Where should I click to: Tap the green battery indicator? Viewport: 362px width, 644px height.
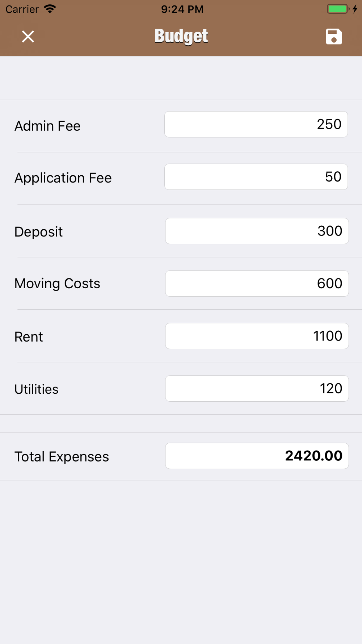(x=337, y=9)
